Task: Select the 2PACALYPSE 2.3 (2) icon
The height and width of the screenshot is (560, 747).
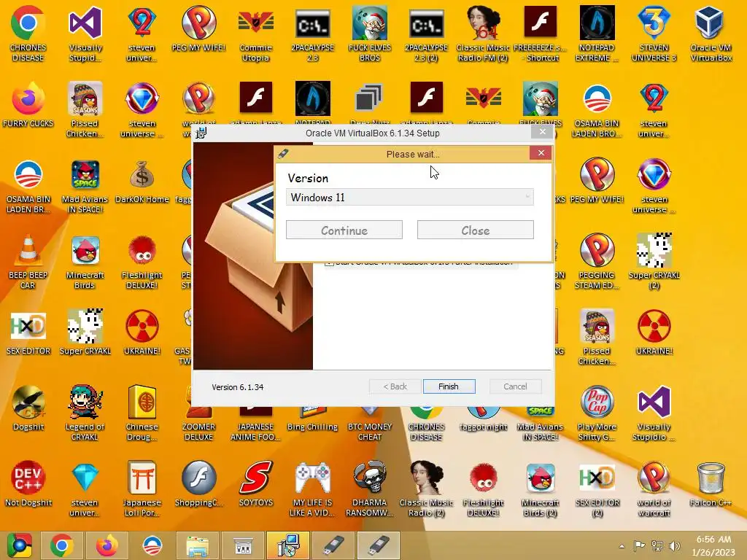Action: point(426,34)
